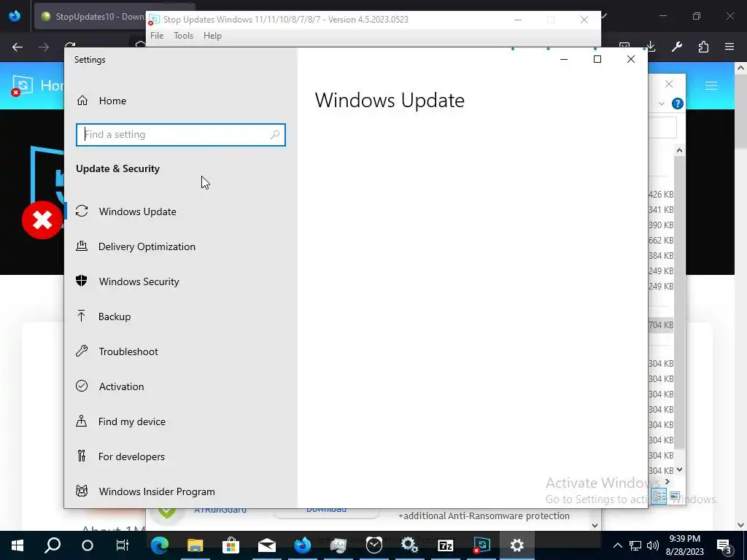The width and height of the screenshot is (747, 560).
Task: Open Firefox application hamburger menu
Action: pos(729,47)
